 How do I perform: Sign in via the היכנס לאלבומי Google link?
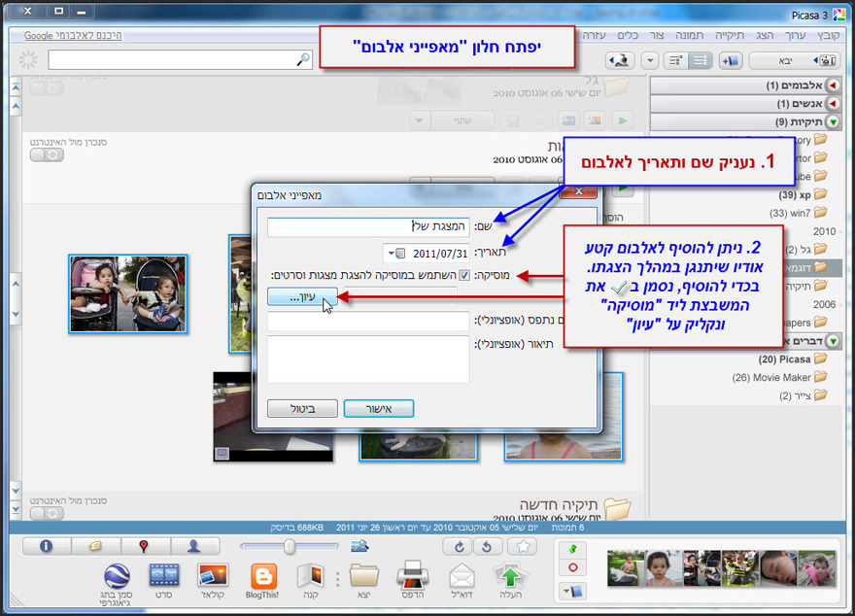click(73, 36)
